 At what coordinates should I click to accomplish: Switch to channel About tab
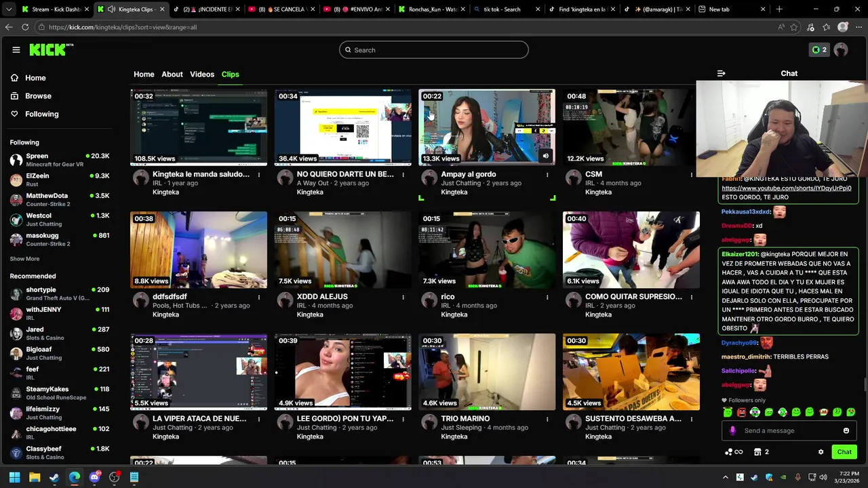(x=172, y=74)
